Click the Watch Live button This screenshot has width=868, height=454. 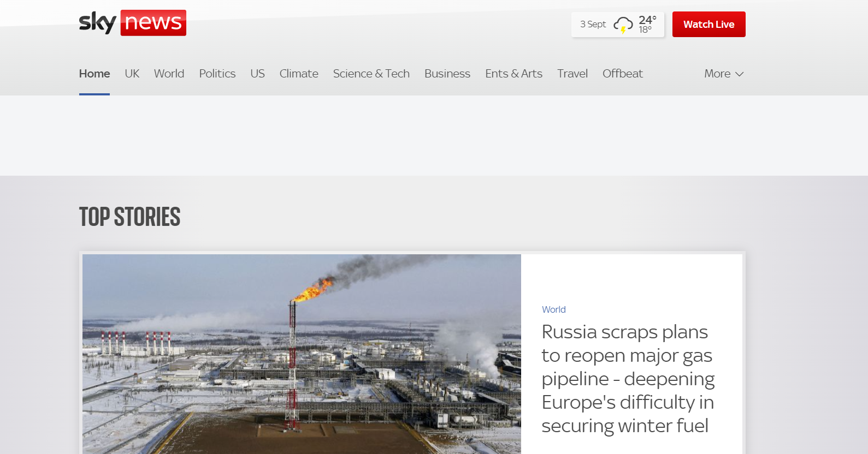(708, 25)
